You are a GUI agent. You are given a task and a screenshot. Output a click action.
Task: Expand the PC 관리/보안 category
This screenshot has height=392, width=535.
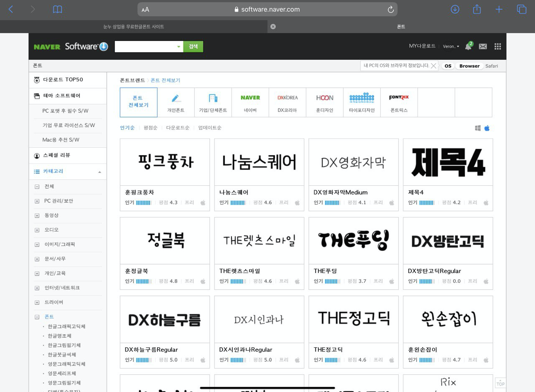pyautogui.click(x=37, y=201)
